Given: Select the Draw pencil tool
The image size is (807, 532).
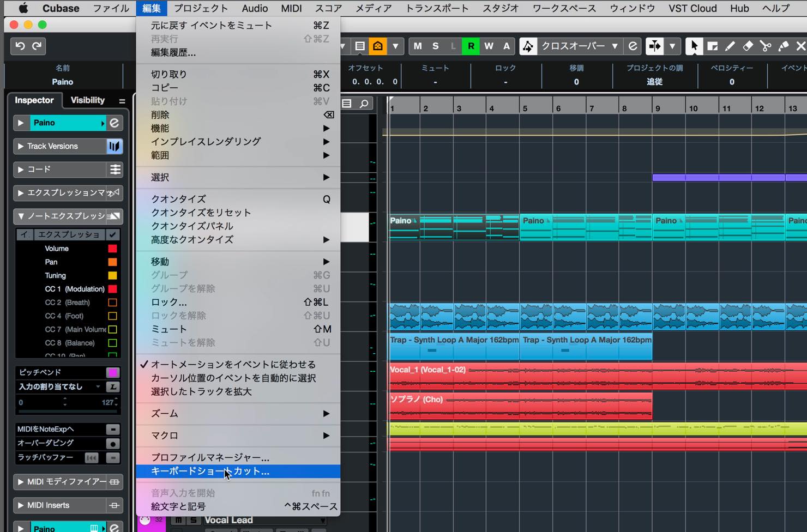Looking at the screenshot, I should (730, 46).
